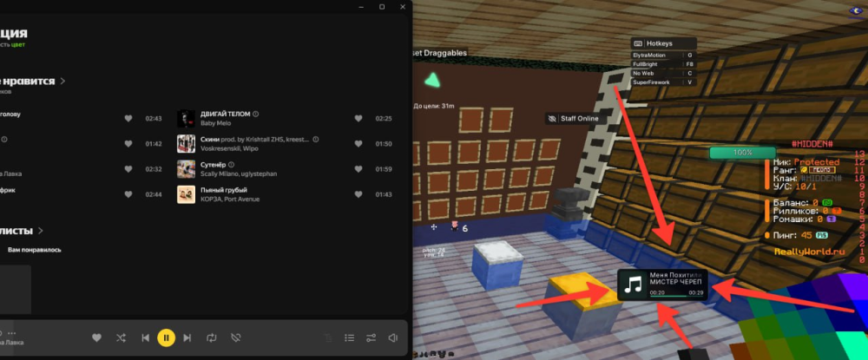
Task: Click the crossed-out heart dislike icon
Action: [x=236, y=337]
